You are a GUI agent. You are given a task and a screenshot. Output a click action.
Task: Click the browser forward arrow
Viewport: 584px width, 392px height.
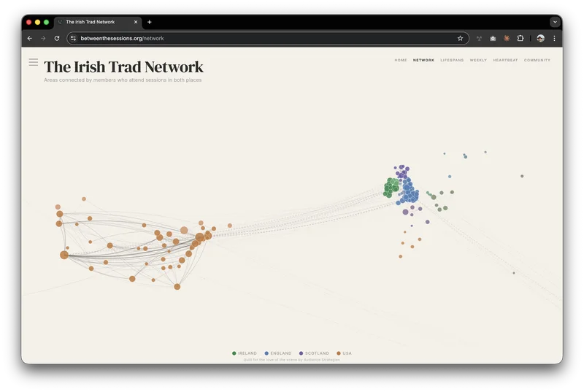click(43, 39)
